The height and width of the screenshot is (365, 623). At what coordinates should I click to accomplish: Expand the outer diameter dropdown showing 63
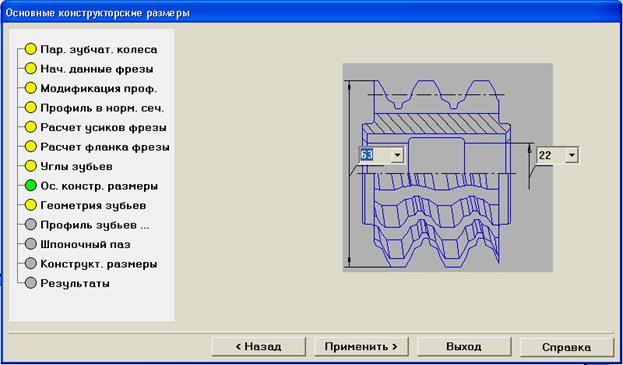coord(397,155)
